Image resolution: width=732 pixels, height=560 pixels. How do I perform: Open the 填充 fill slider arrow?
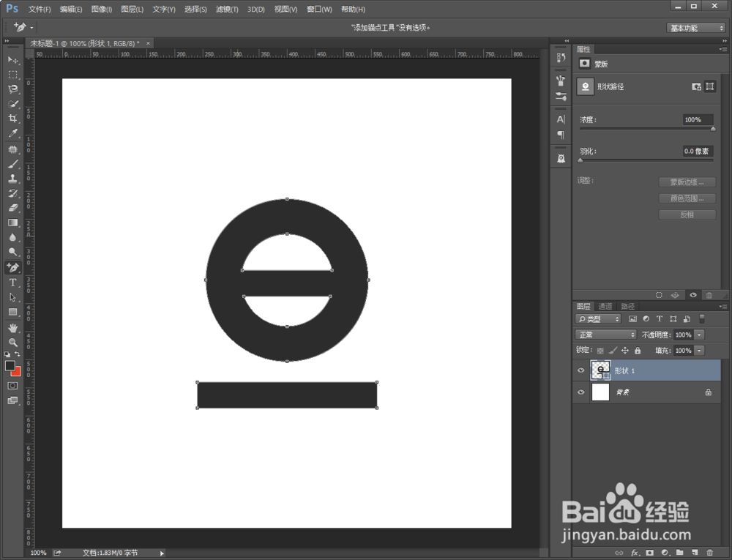(699, 351)
